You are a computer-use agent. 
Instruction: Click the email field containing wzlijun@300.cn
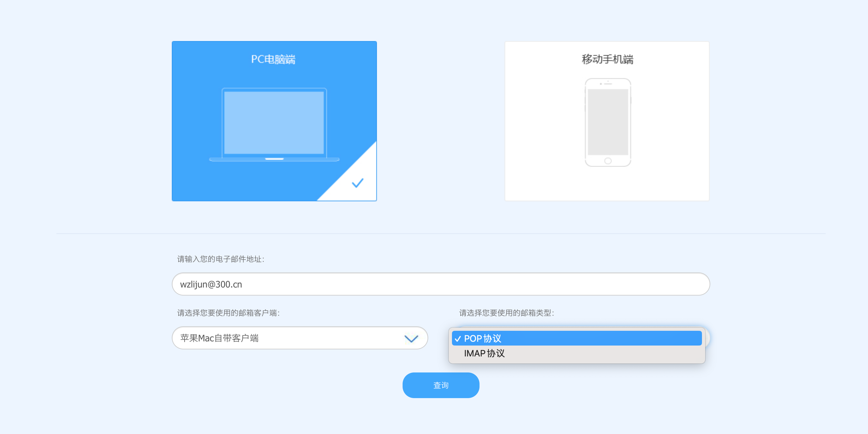coord(440,284)
